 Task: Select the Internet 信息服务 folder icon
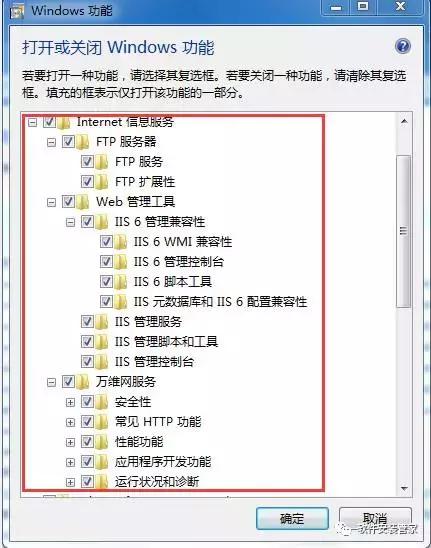(64, 122)
